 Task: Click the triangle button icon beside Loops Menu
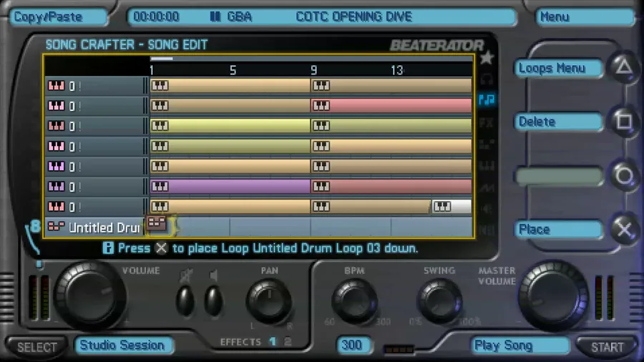pyautogui.click(x=624, y=67)
